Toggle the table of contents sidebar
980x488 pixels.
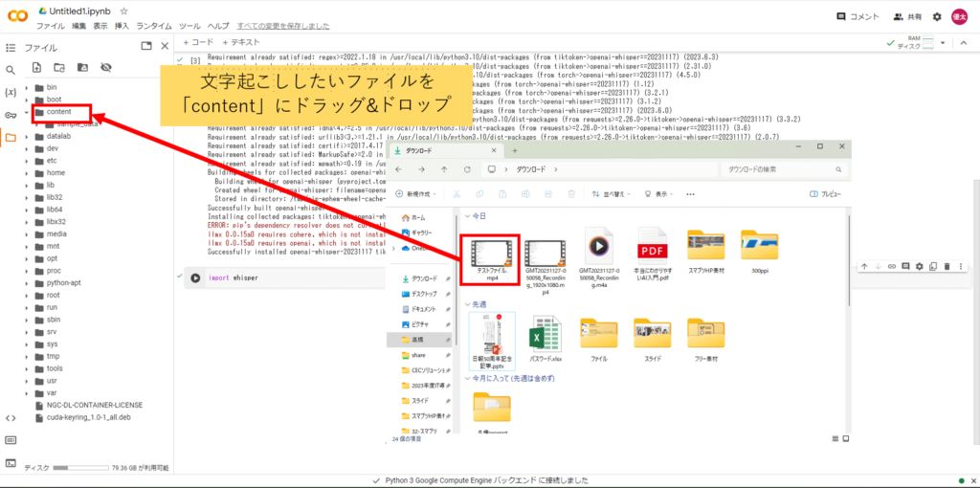tap(11, 46)
